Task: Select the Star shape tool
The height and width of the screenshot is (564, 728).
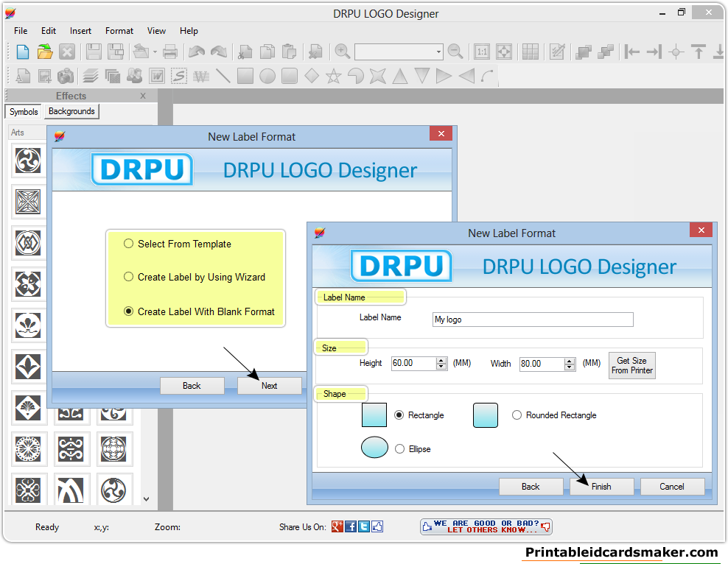Action: tap(333, 76)
